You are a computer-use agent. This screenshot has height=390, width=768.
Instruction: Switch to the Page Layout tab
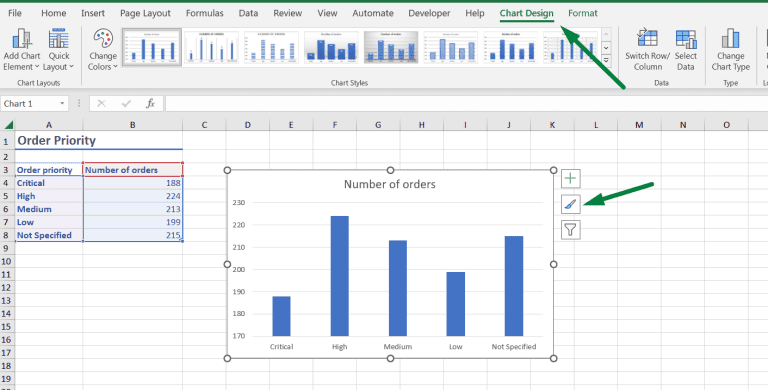click(145, 13)
